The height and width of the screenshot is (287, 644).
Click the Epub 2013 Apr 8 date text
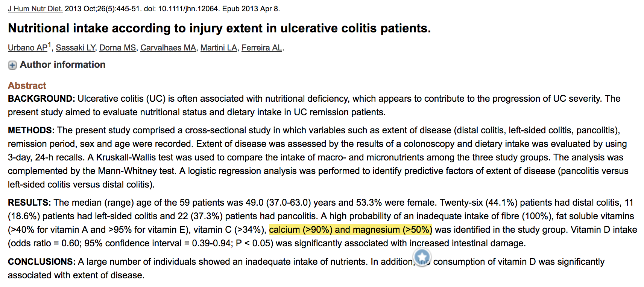point(251,9)
